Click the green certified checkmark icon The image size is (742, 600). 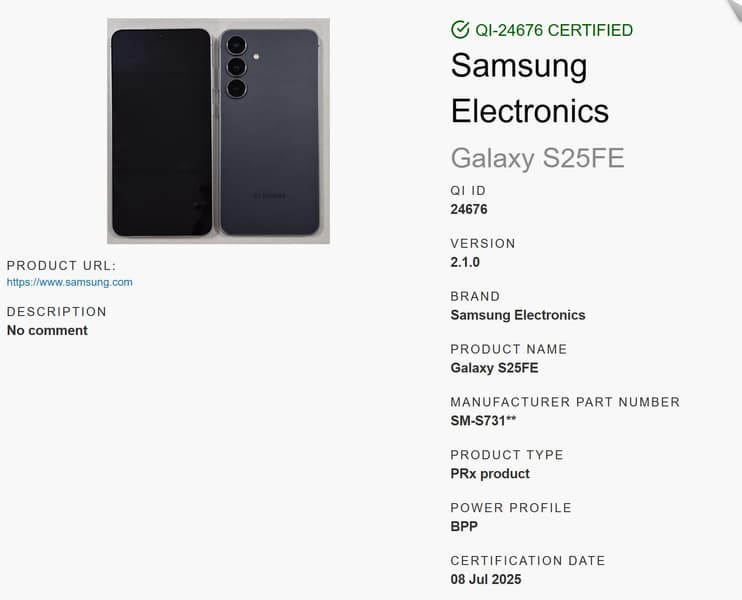[460, 30]
